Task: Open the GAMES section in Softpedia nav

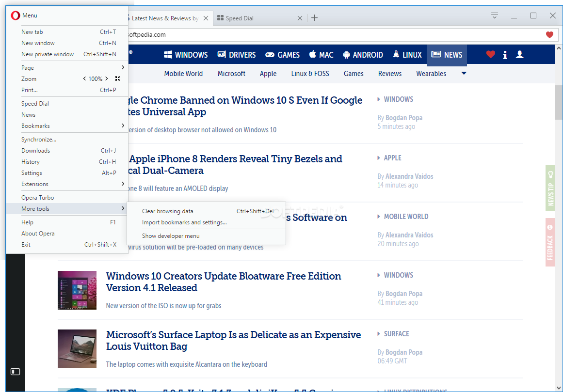Action: click(x=282, y=55)
